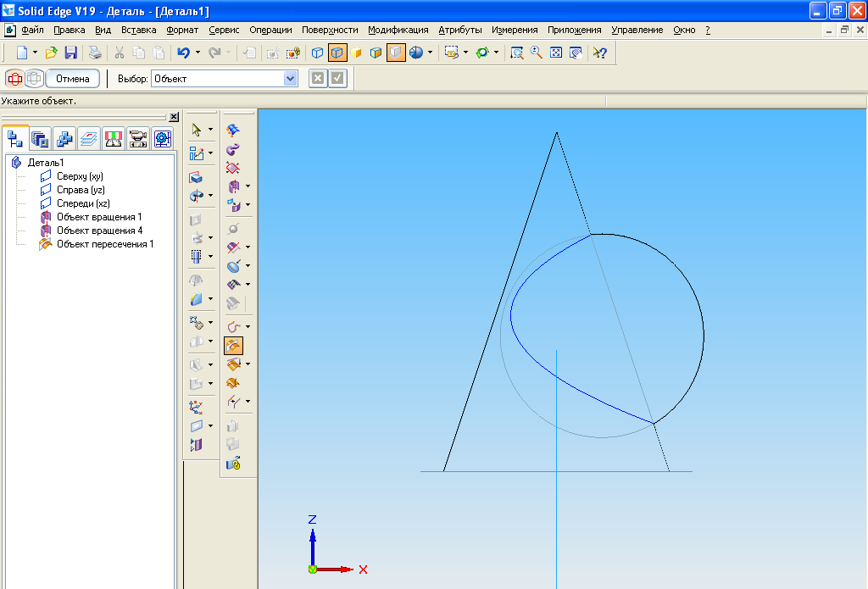This screenshot has height=589, width=868.
Task: Open the Сервис menu
Action: pyautogui.click(x=224, y=30)
